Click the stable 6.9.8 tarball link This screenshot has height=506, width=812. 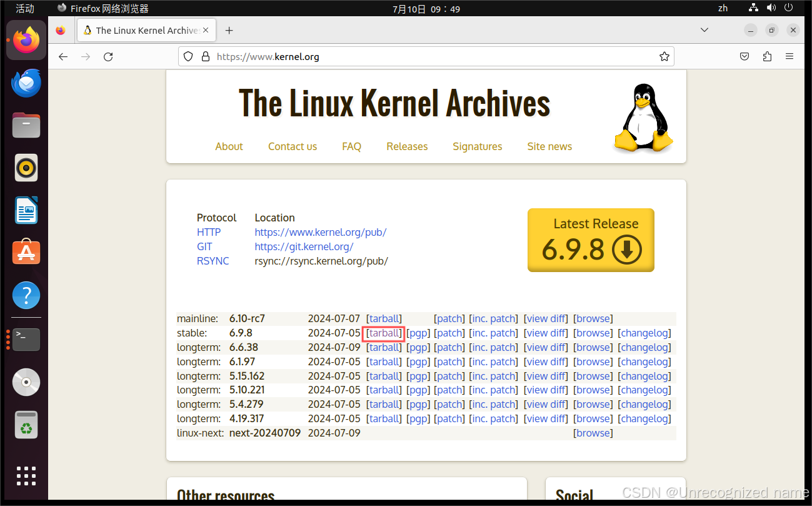(384, 333)
